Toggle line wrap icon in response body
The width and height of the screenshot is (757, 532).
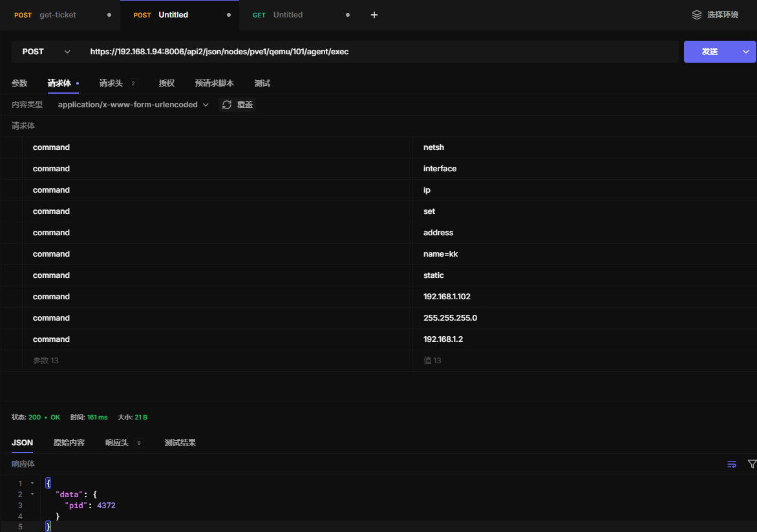(732, 464)
